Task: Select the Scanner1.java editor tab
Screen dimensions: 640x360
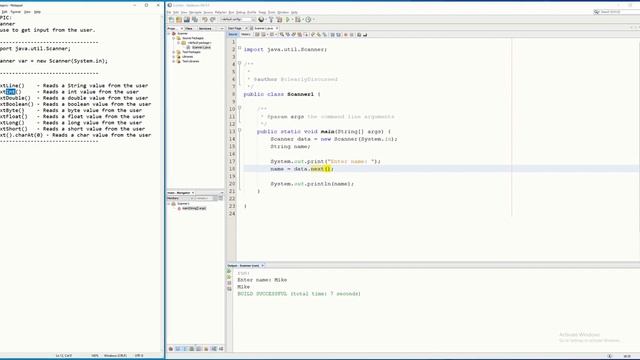Action: point(264,28)
